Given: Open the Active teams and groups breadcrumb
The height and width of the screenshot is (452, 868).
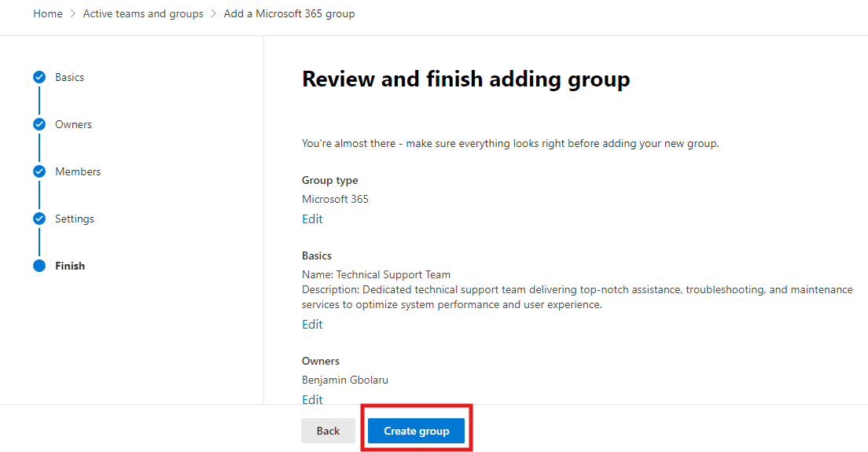Looking at the screenshot, I should 143,13.
